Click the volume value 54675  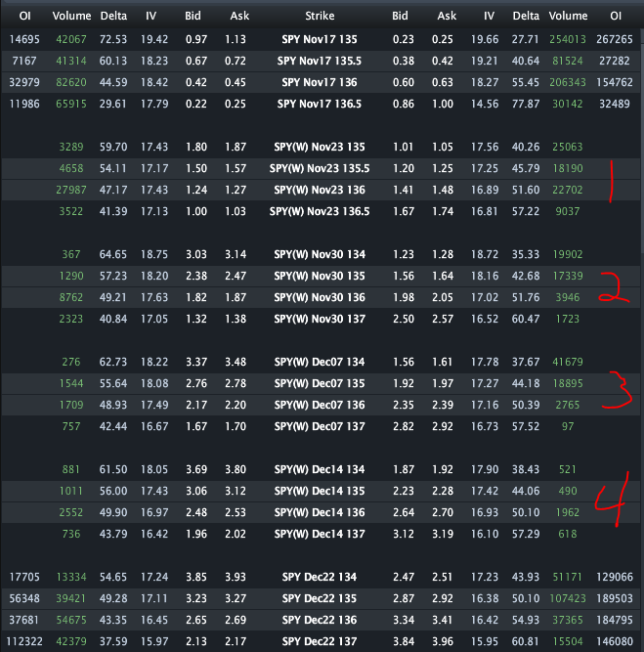coord(71,620)
